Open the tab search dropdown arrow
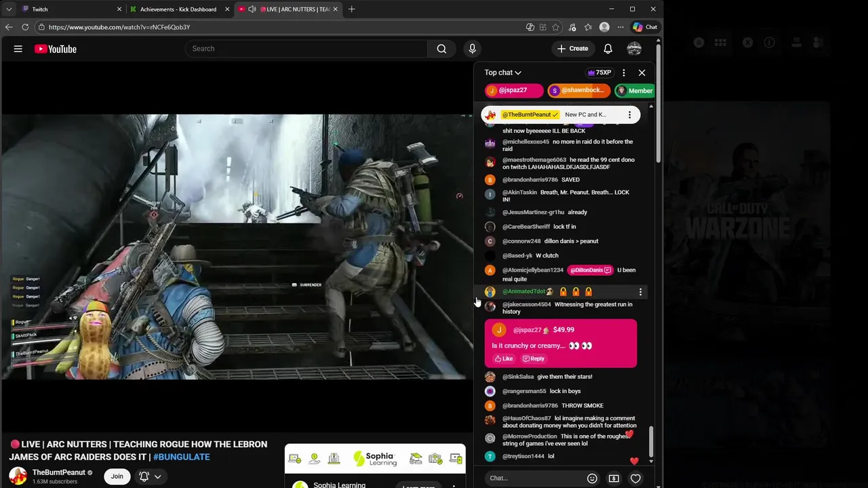This screenshot has width=868, height=488. pyautogui.click(x=9, y=9)
